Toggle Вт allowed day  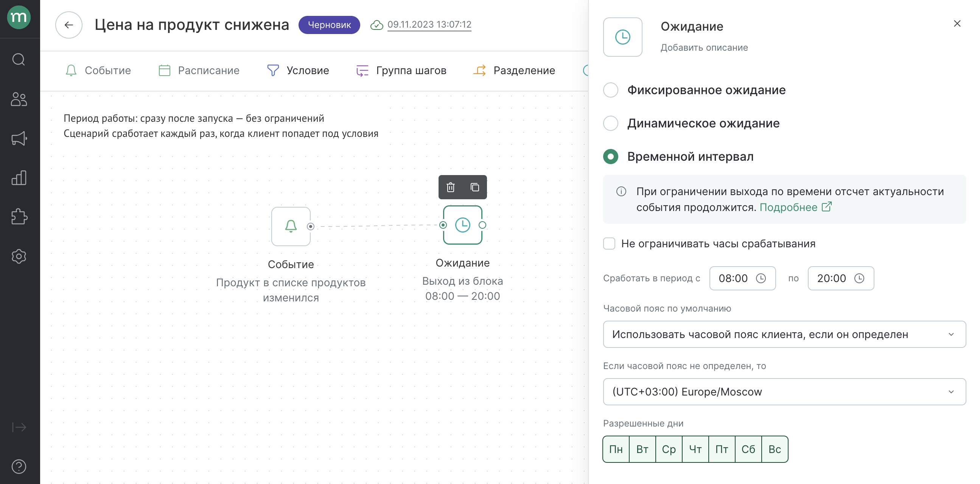642,449
